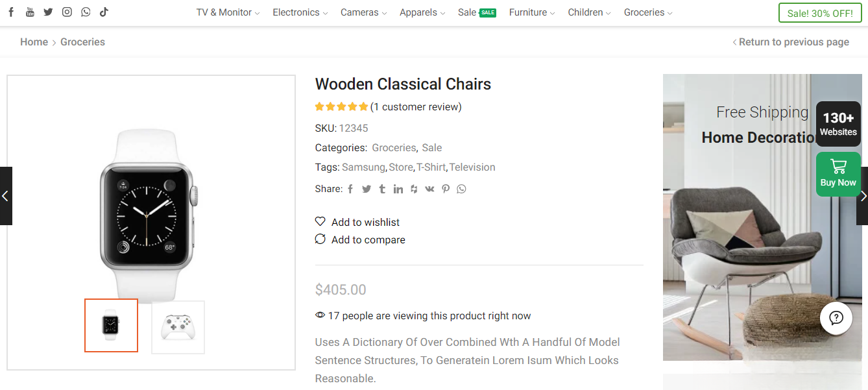Share the product via WhatsApp
868x390 pixels.
pyautogui.click(x=461, y=189)
